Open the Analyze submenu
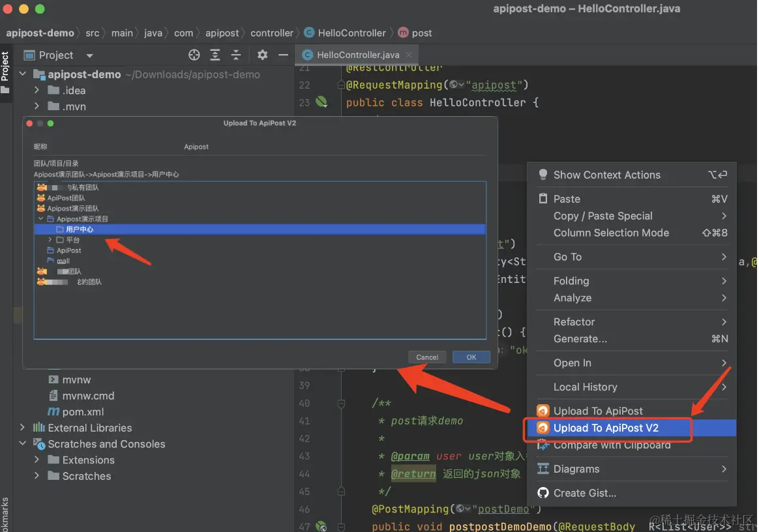 tap(632, 298)
